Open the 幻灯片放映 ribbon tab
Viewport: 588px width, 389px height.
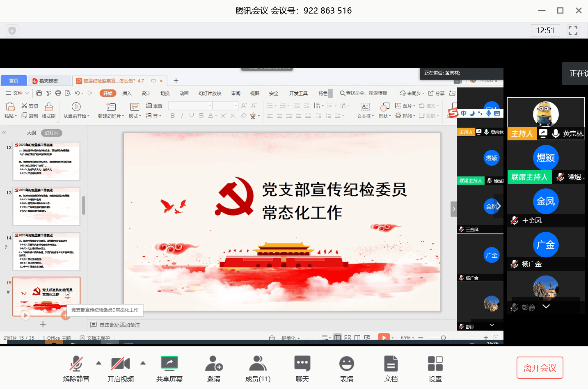[210, 94]
